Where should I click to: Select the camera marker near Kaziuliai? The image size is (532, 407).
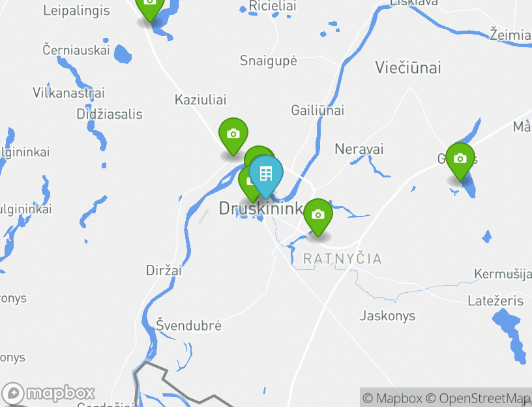[x=233, y=136]
